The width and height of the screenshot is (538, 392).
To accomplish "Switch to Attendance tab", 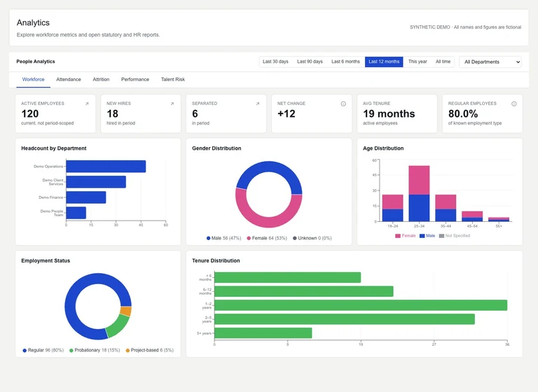I will [69, 79].
